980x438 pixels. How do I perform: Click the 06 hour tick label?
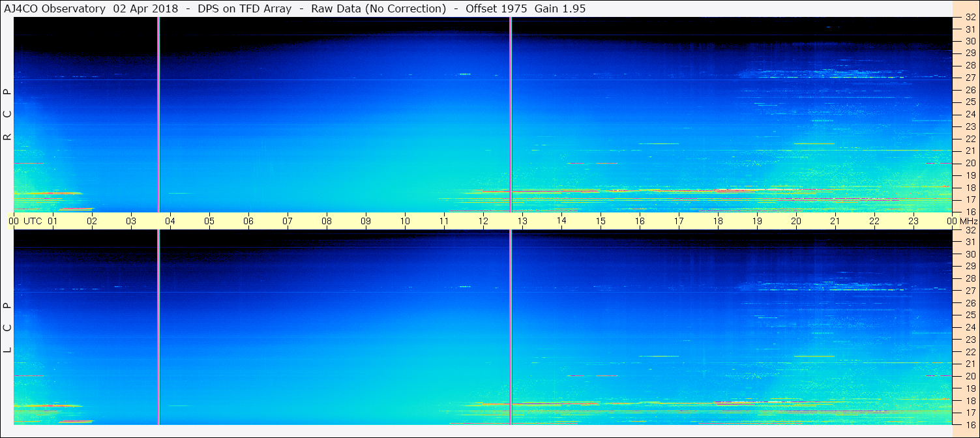[x=248, y=221]
